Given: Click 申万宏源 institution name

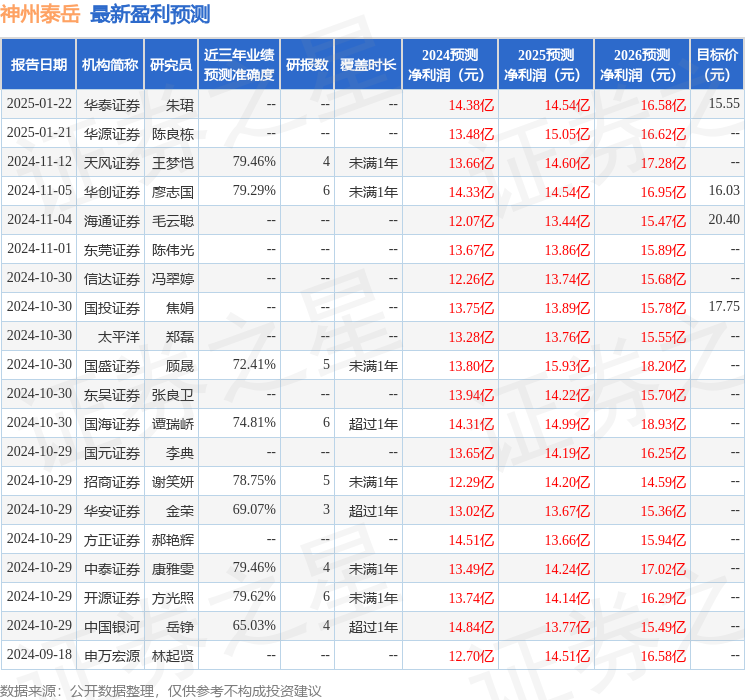Looking at the screenshot, I should click(x=112, y=656).
